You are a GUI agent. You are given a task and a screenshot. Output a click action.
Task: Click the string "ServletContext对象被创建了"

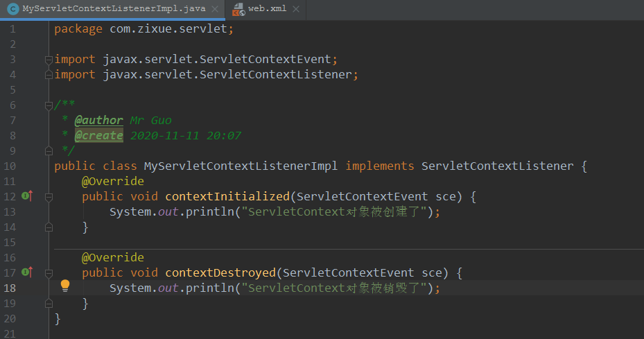click(334, 211)
